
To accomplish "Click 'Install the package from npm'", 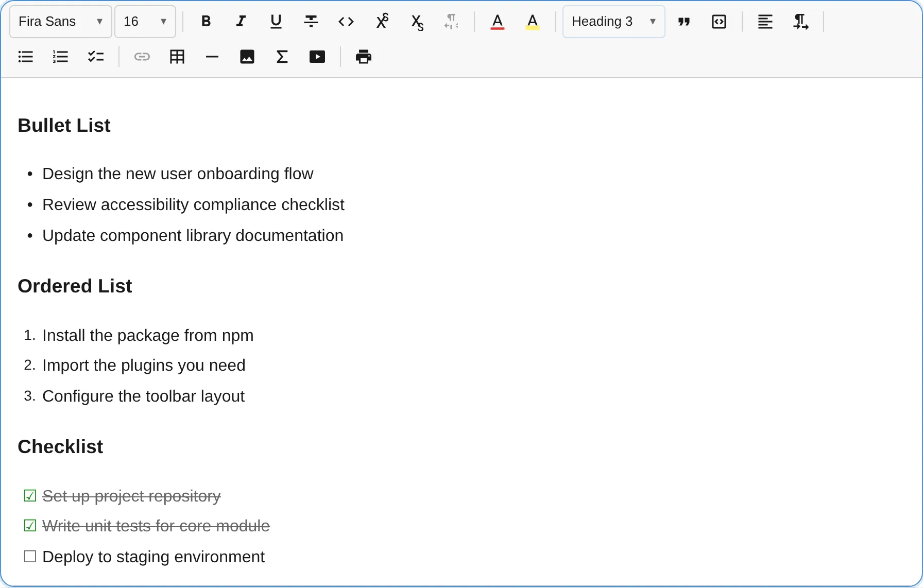I will (x=148, y=336).
